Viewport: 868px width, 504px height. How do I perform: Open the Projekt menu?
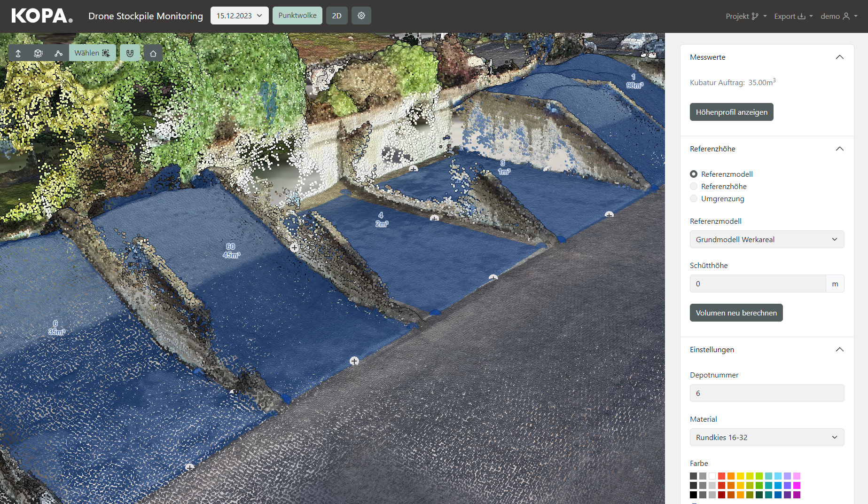(746, 16)
